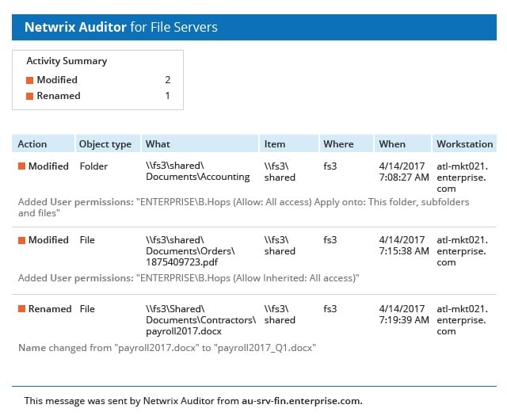Viewport: 507px width, 420px height.
Task: Click the footer message mentioning au-srv-fin.enterprise.com
Action: point(193,401)
